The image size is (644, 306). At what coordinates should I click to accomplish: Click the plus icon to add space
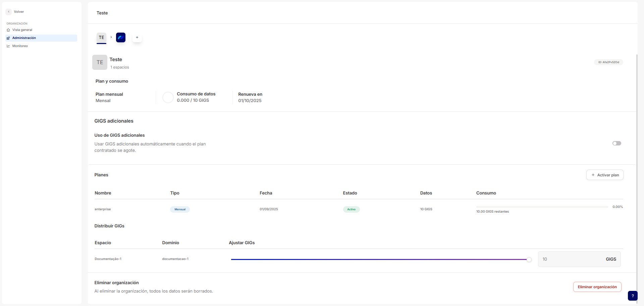[137, 38]
